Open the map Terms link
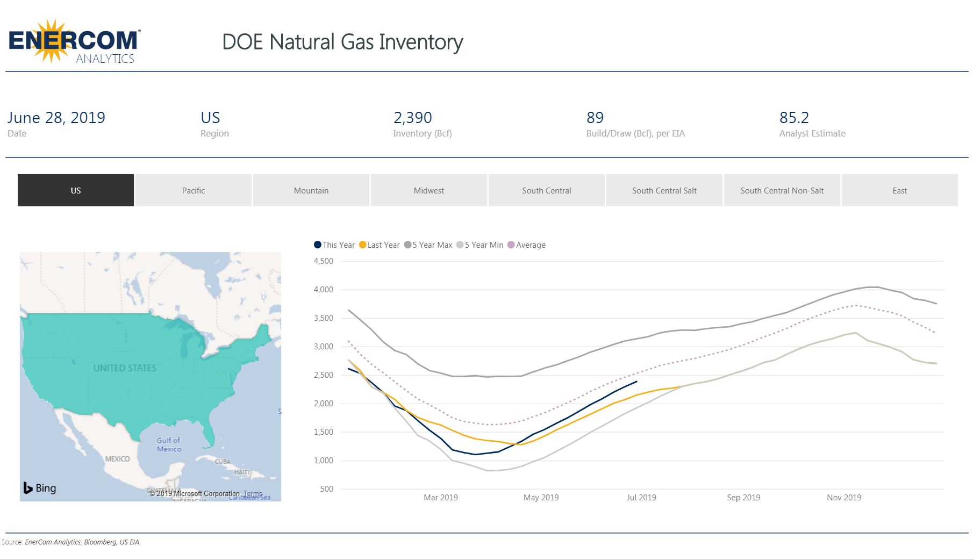This screenshot has height=560, width=974. point(253,493)
